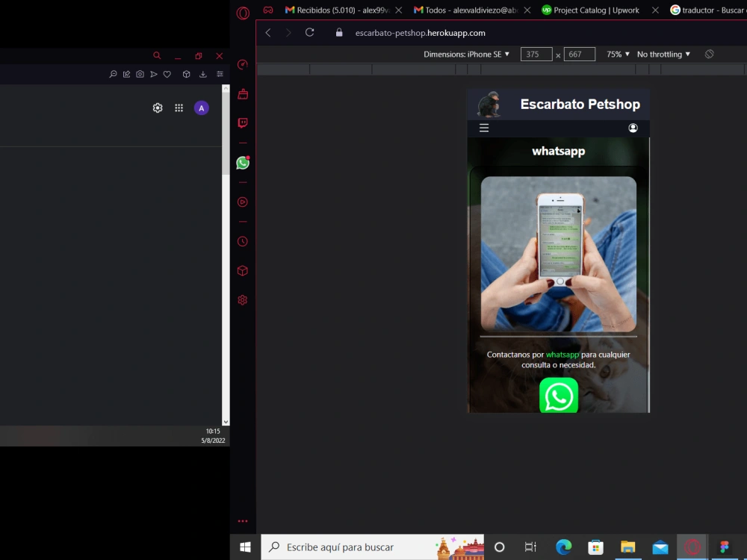
Task: Go back to previous page
Action: point(268,32)
